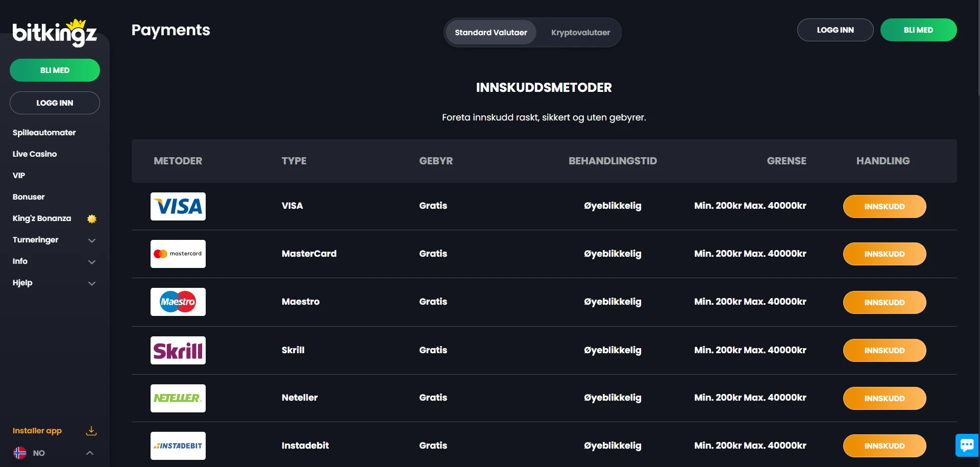The height and width of the screenshot is (467, 980).
Task: Open the VIP sidebar item
Action: click(x=19, y=175)
